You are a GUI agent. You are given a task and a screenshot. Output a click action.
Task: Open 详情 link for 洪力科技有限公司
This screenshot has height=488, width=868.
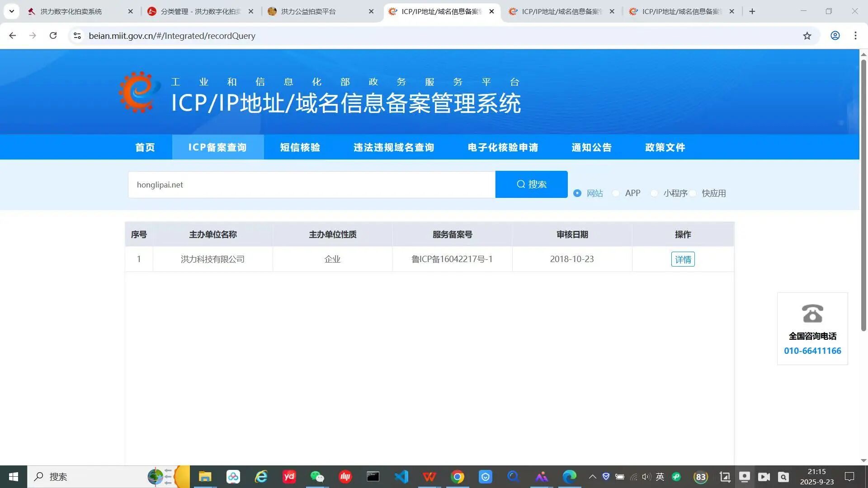click(683, 259)
